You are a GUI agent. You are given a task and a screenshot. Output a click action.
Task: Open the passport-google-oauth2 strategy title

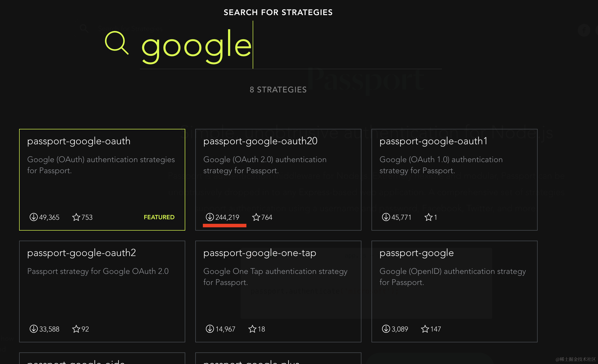pos(82,253)
